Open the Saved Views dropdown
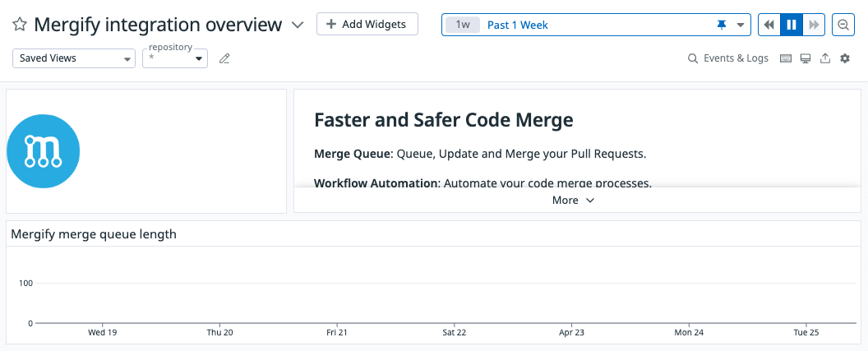Viewport: 868px width, 351px height. 74,58
